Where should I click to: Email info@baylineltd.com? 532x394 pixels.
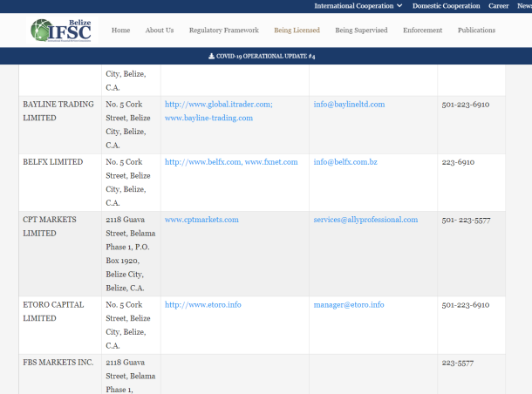(x=349, y=105)
